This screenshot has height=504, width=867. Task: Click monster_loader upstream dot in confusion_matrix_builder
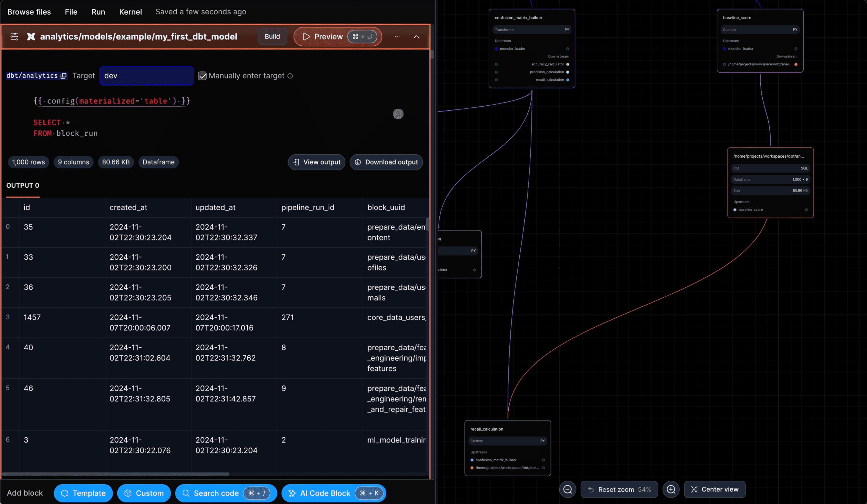coord(496,49)
